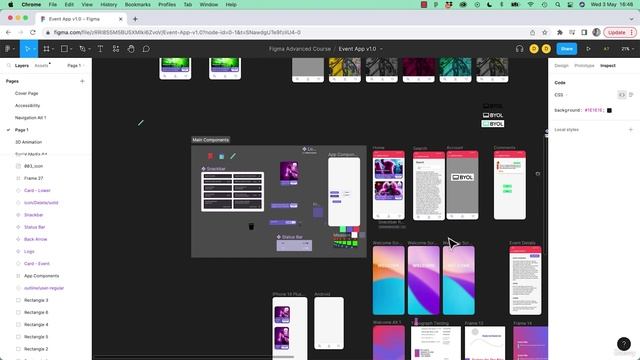640x360 pixels.
Task: Click Figma Advanced Course project link
Action: 300,49
